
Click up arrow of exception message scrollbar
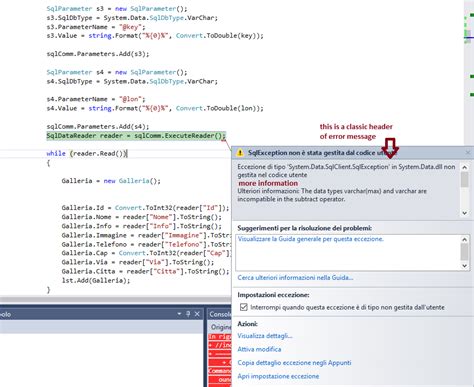464,167
